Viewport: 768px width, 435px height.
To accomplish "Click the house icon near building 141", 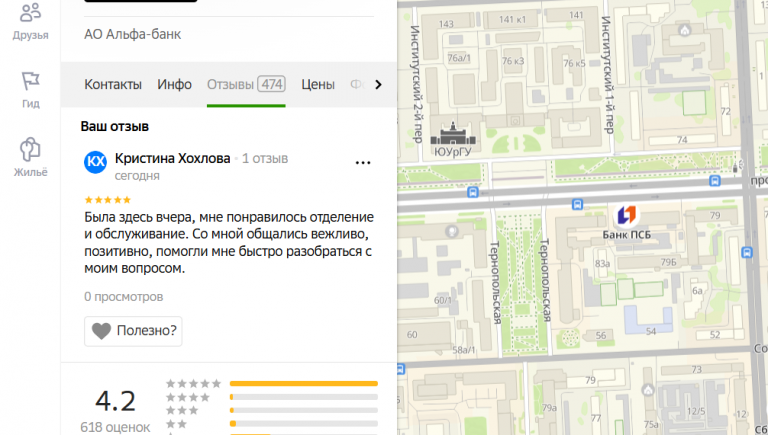I will (685, 31).
